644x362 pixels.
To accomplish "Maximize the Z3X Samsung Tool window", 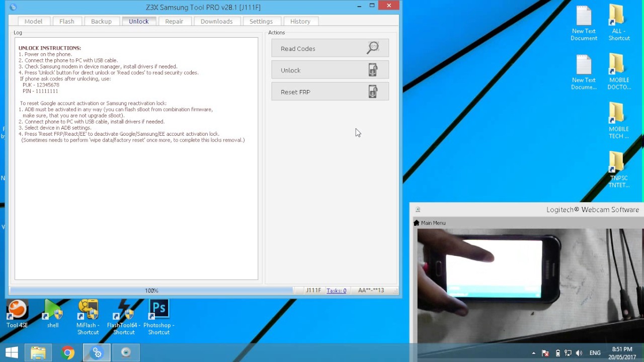I will tap(372, 6).
